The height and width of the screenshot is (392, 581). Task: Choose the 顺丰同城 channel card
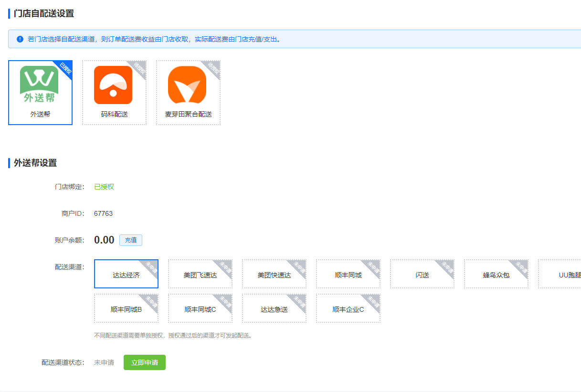pos(348,274)
